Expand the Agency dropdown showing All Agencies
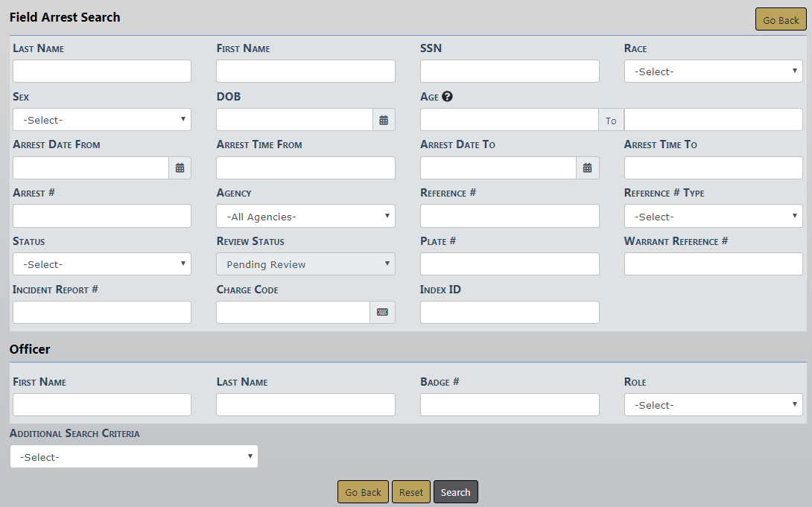 pyautogui.click(x=305, y=217)
